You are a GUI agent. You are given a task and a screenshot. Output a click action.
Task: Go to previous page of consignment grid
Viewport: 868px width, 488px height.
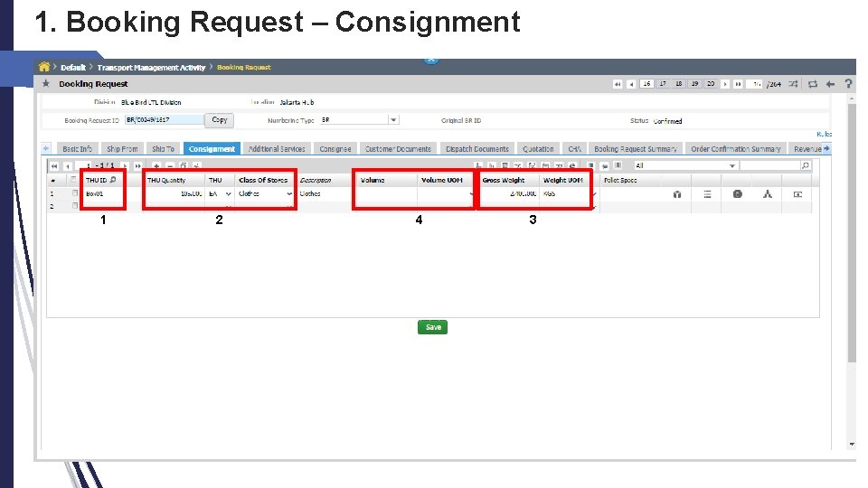coord(68,166)
